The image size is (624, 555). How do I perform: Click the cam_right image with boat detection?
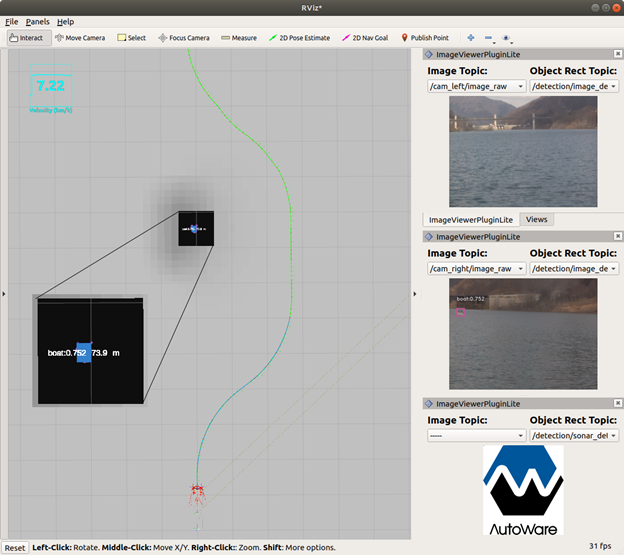[x=523, y=333]
